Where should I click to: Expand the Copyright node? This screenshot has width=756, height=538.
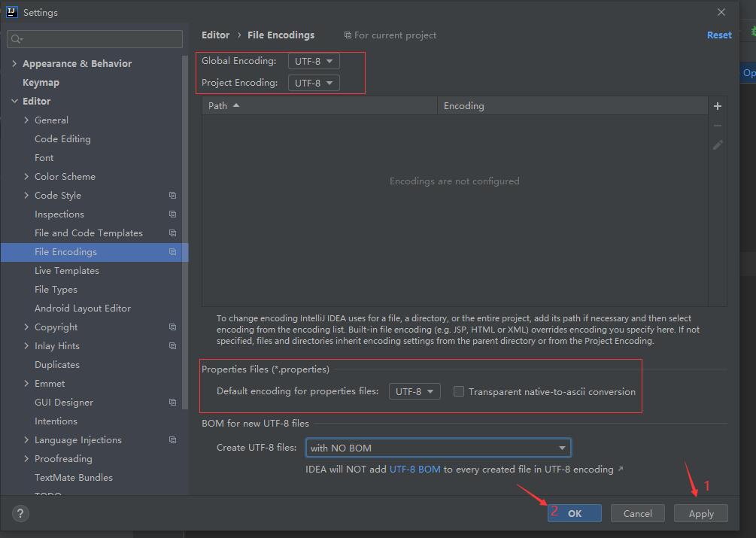coord(26,327)
